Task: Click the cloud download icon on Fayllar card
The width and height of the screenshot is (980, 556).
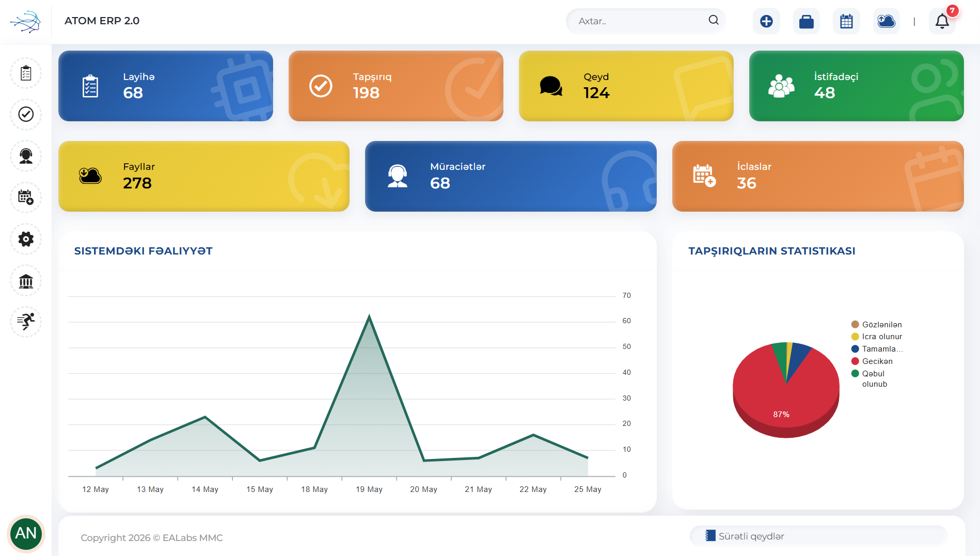Action: pos(90,176)
